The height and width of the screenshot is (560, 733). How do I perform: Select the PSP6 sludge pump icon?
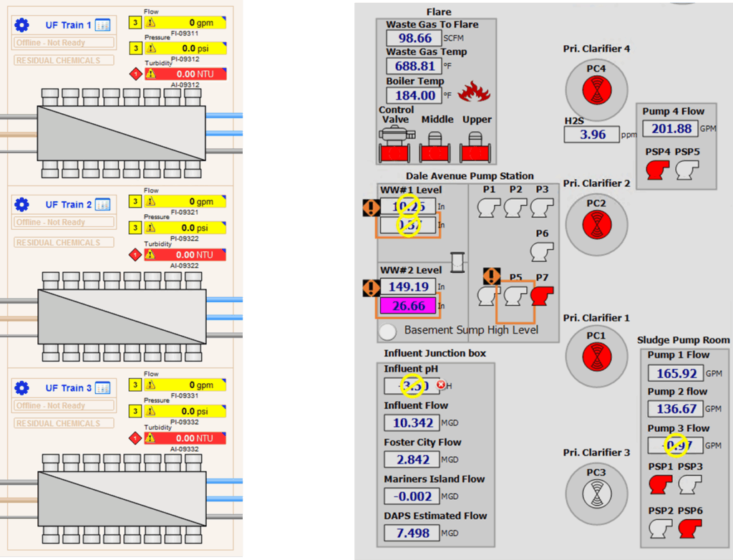pyautogui.click(x=689, y=528)
